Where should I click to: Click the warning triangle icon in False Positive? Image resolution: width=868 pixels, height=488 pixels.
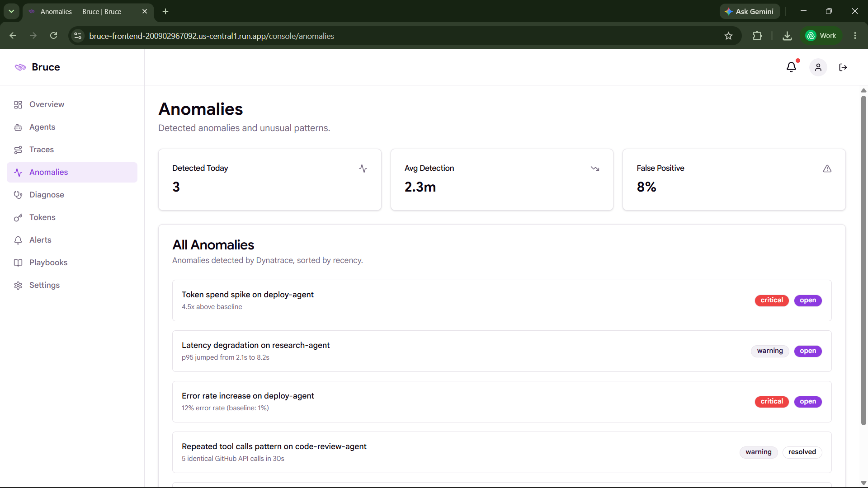(827, 169)
